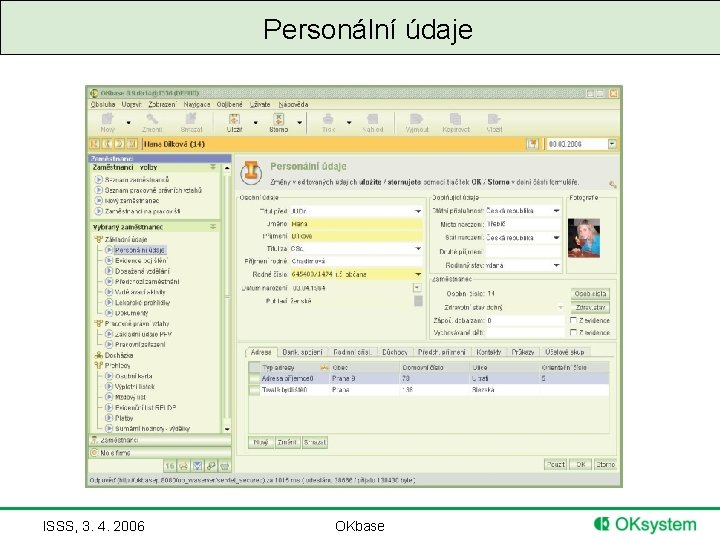Image resolution: width=720 pixels, height=540 pixels.
Task: Click the 16 icon in sidebar bottom bar
Action: 169,466
